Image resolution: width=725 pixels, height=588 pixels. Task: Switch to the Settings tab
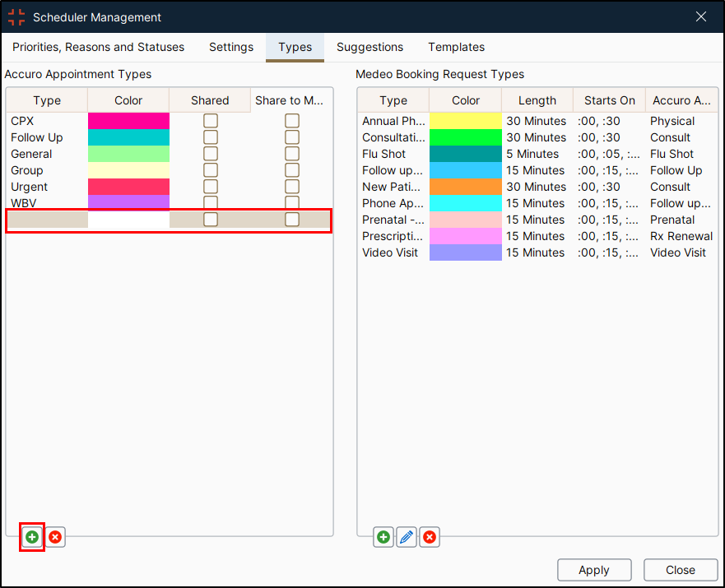(231, 47)
